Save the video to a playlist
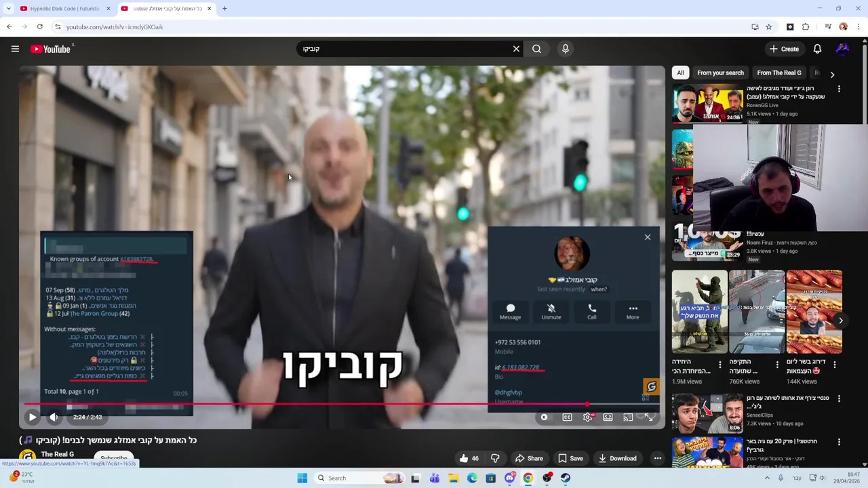 [x=570, y=458]
